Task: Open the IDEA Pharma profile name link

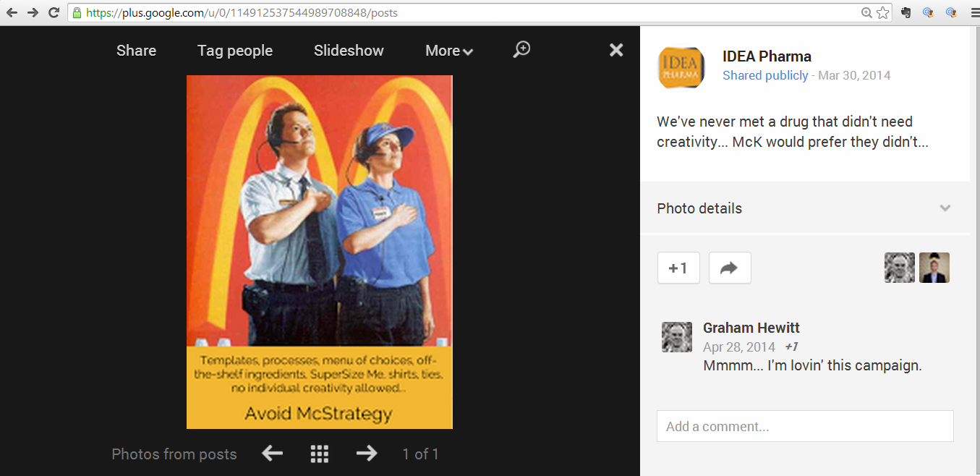Action: tap(767, 56)
